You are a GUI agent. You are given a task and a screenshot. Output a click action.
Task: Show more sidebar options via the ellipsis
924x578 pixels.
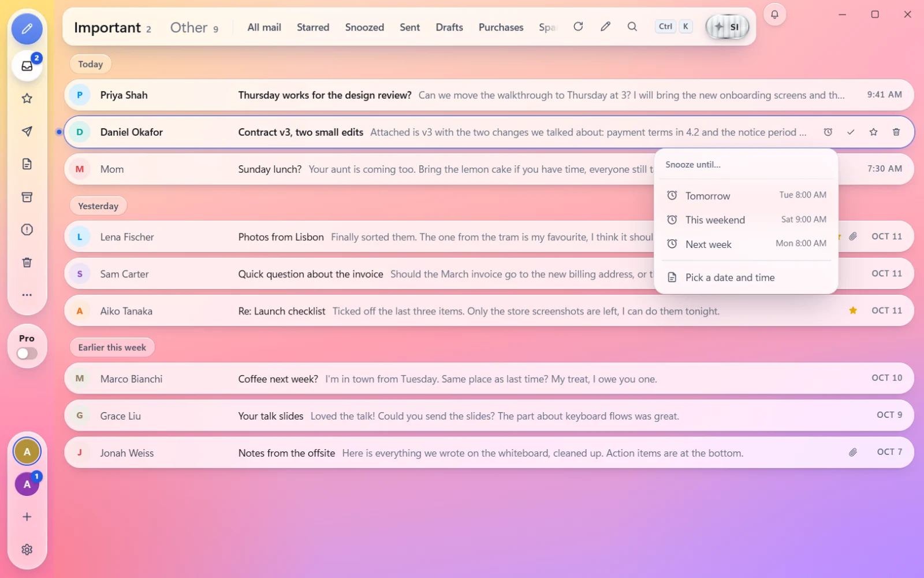point(27,295)
